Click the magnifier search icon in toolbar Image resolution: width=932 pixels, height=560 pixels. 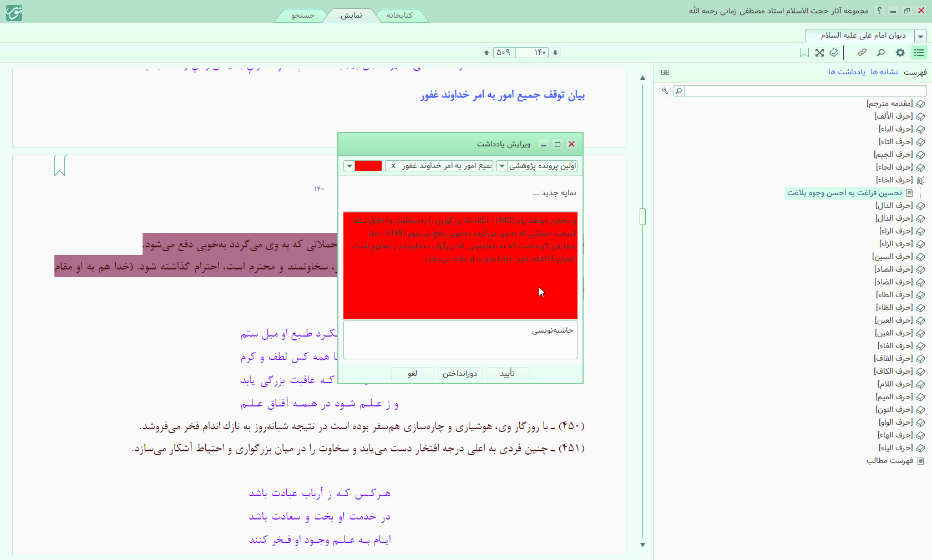click(x=880, y=53)
